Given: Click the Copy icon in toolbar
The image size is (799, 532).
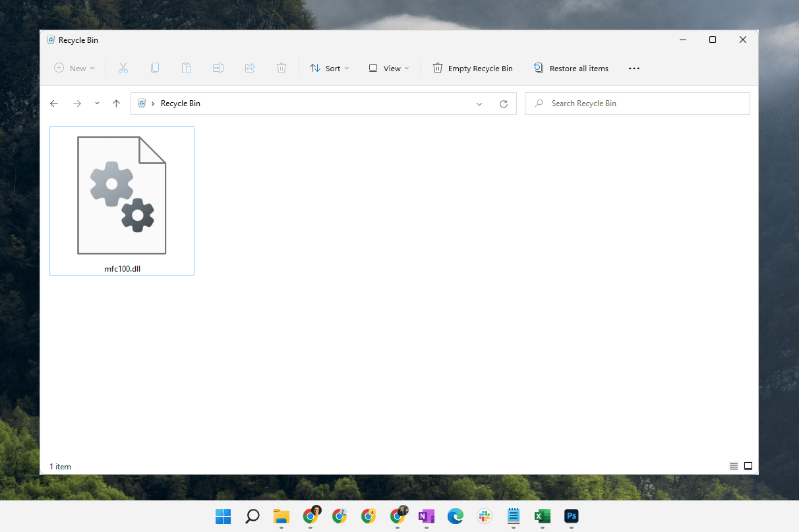Looking at the screenshot, I should click(155, 68).
